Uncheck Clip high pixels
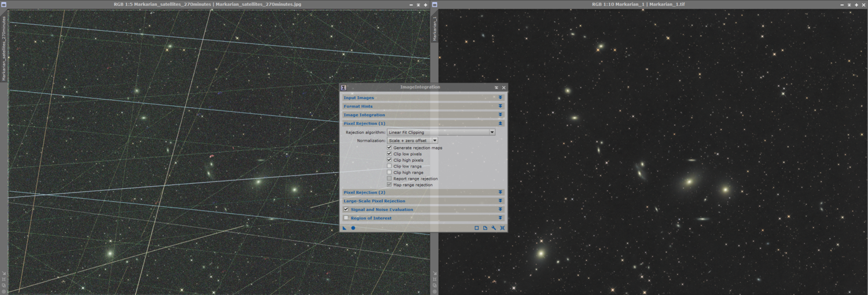Viewport: 868px width, 295px height. coord(389,160)
